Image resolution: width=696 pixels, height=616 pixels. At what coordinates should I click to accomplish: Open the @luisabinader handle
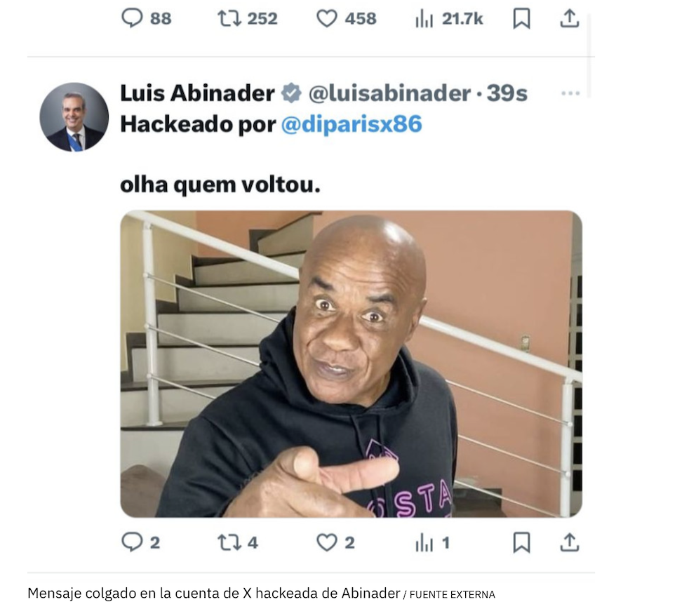(389, 93)
